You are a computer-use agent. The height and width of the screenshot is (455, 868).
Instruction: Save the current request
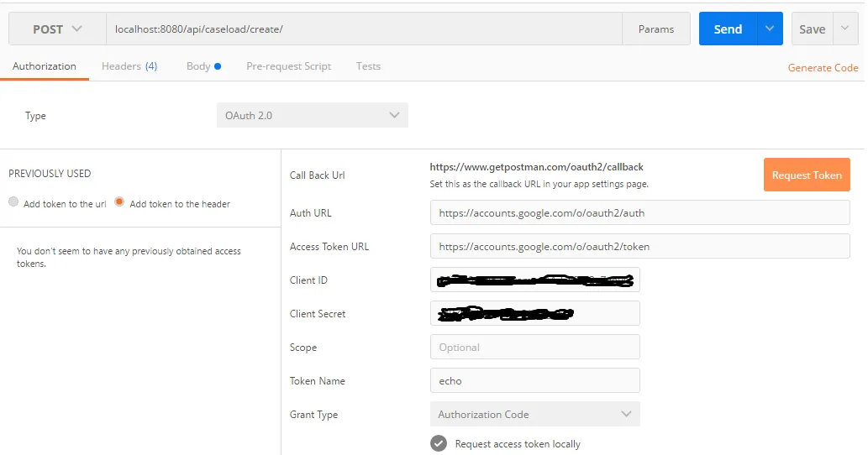[x=812, y=29]
